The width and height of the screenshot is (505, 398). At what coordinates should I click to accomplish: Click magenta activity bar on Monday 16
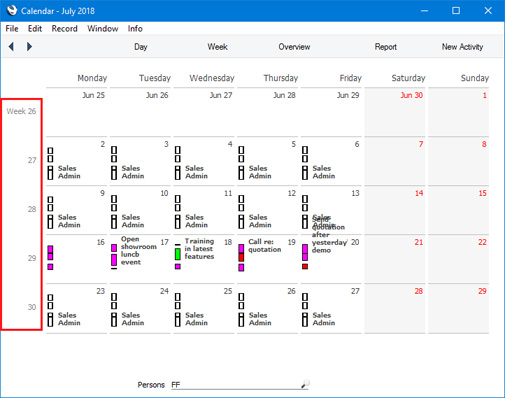click(x=50, y=253)
